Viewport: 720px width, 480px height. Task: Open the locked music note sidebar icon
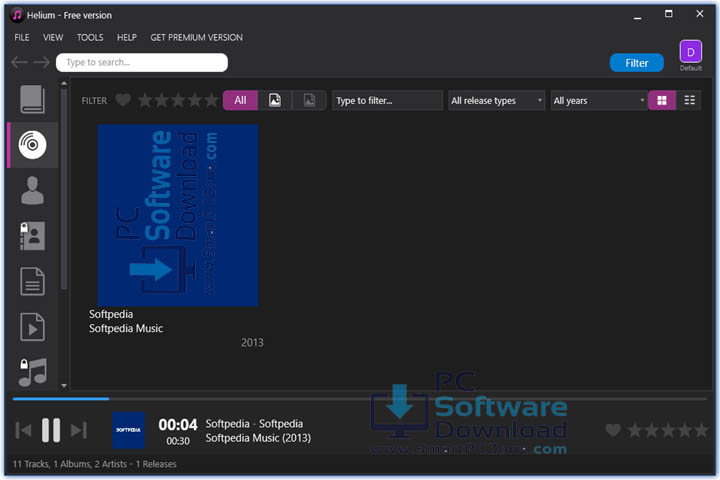[x=32, y=372]
